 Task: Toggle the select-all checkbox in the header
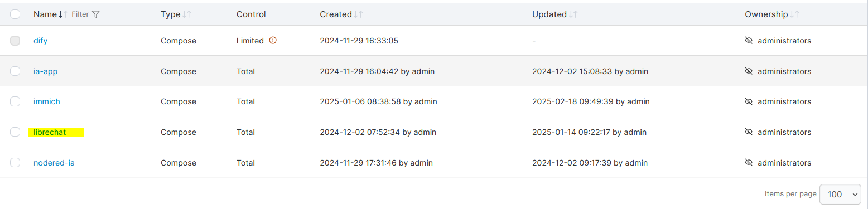click(x=15, y=14)
